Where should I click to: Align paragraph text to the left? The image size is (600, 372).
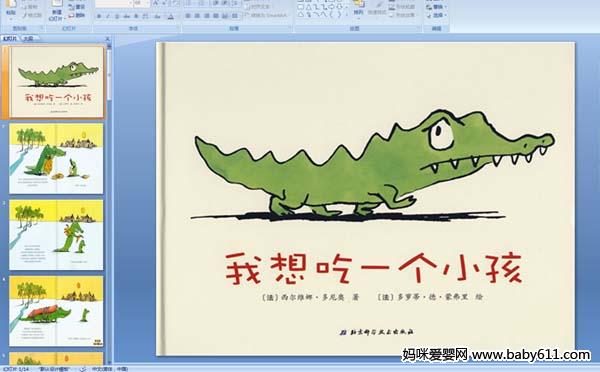point(188,16)
